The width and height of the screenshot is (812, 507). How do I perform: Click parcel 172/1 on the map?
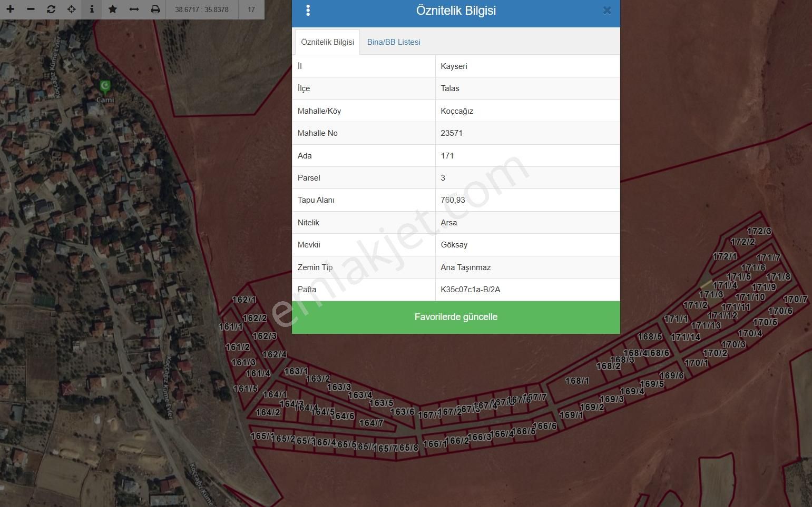point(725,256)
